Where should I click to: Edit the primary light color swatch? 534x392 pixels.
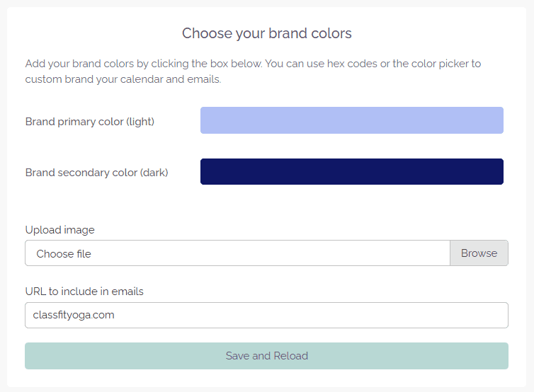tap(351, 120)
